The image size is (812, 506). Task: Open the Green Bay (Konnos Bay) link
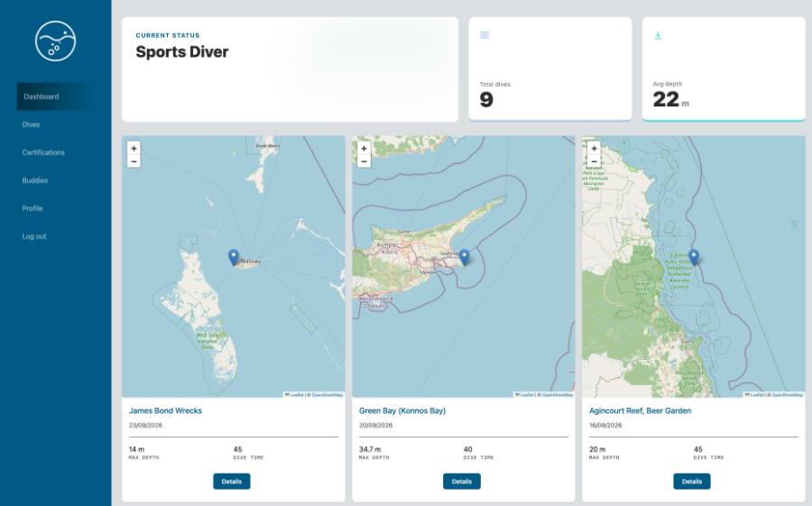pos(402,410)
